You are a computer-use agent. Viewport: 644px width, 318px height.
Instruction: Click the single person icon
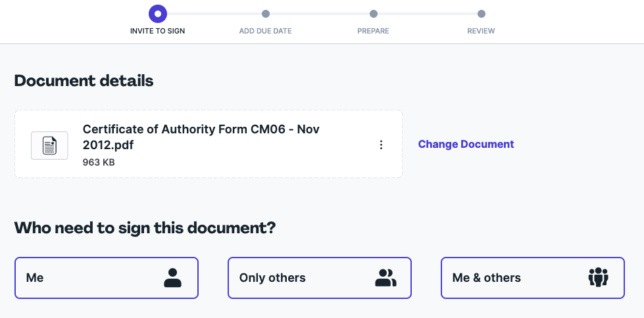pos(172,278)
